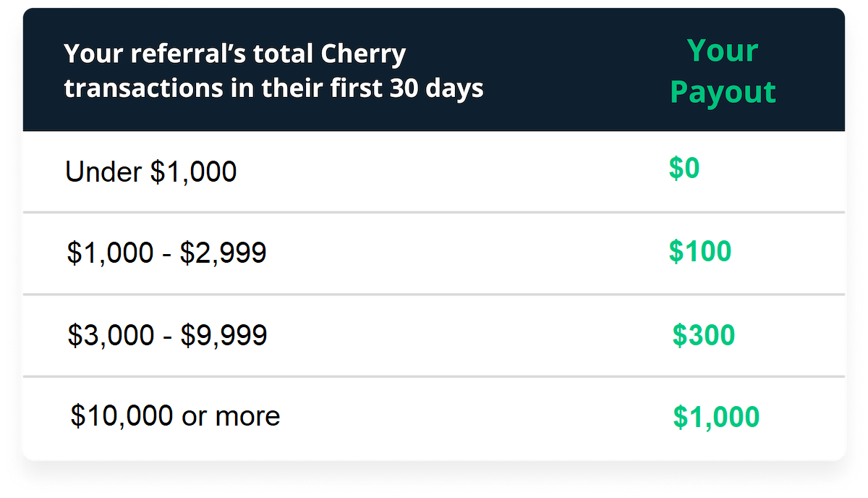The image size is (868, 498).
Task: Click the green word "Your" above Payout
Action: point(723,51)
